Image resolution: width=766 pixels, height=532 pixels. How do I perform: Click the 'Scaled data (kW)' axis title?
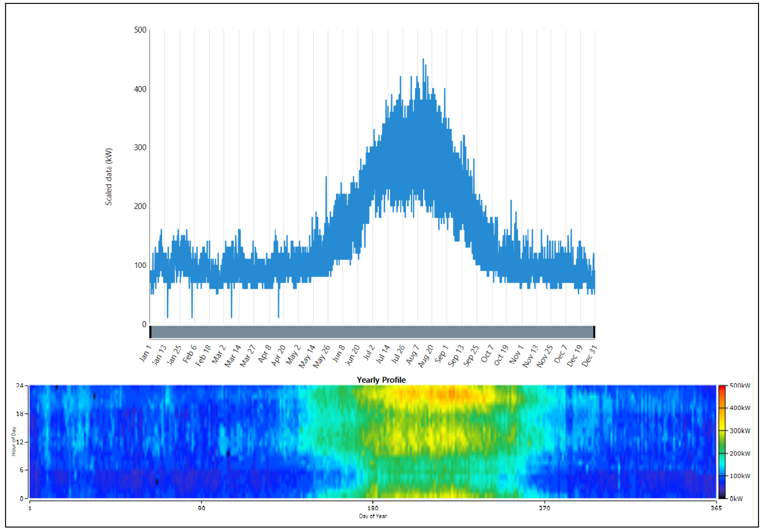tap(109, 177)
